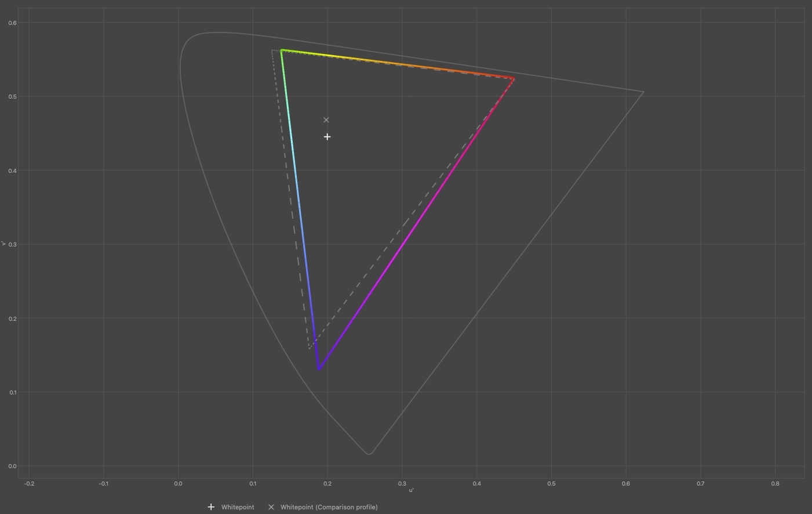Select the green vertex of colored gamut triangle

click(x=282, y=50)
